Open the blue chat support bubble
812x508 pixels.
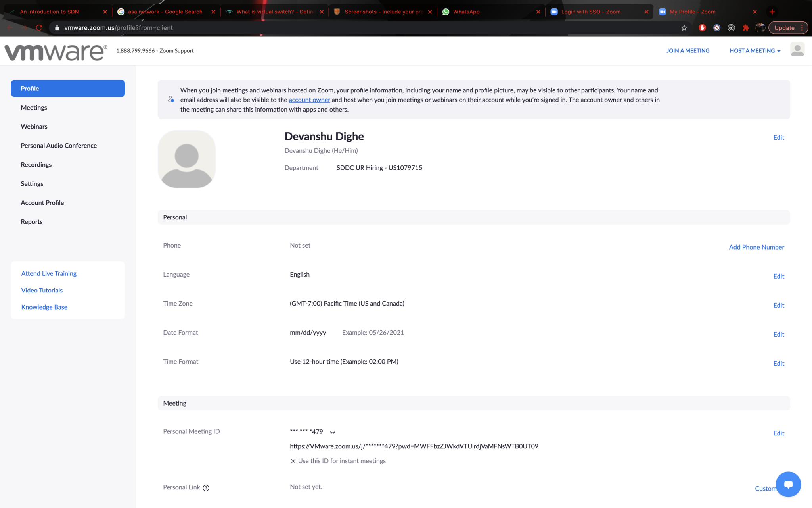point(788,484)
